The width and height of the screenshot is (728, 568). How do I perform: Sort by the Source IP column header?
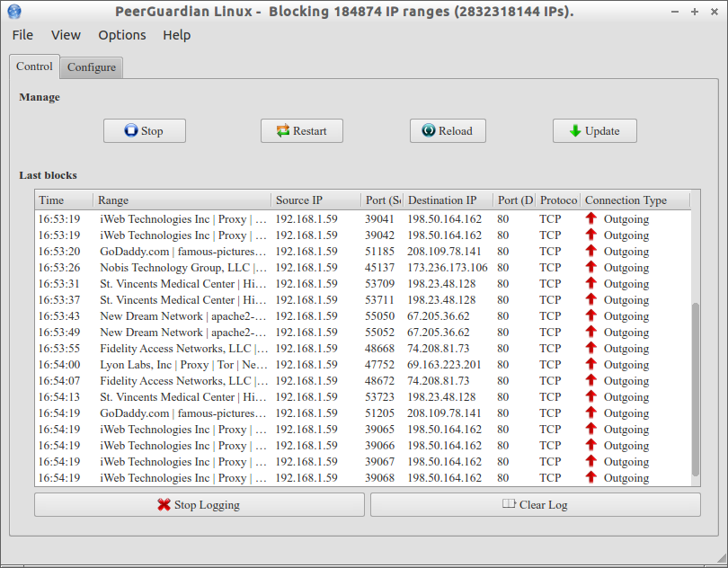pyautogui.click(x=315, y=200)
